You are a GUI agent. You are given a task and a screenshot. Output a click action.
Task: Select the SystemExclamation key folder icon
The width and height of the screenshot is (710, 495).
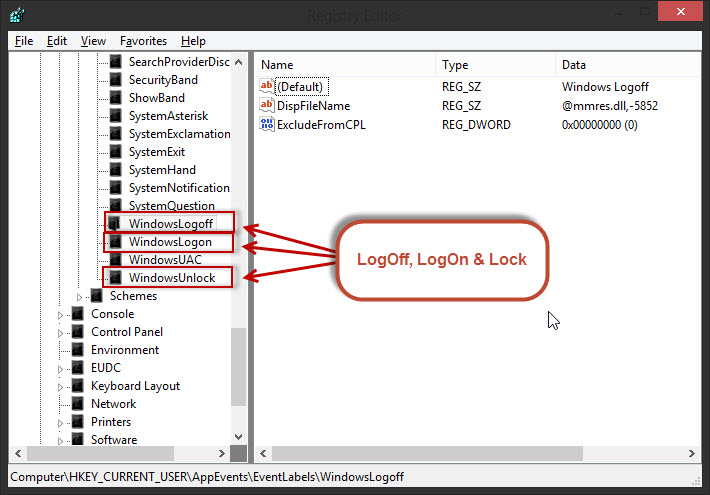[x=116, y=134]
